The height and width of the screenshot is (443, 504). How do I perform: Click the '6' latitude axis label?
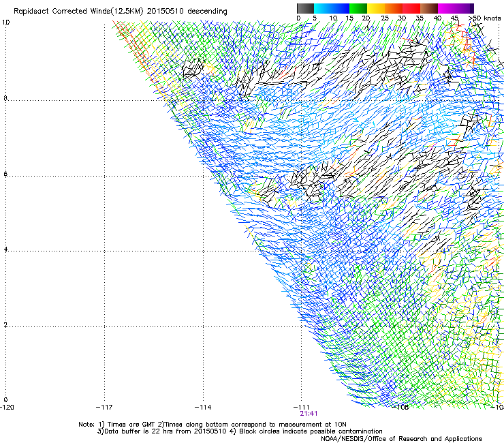coord(5,174)
